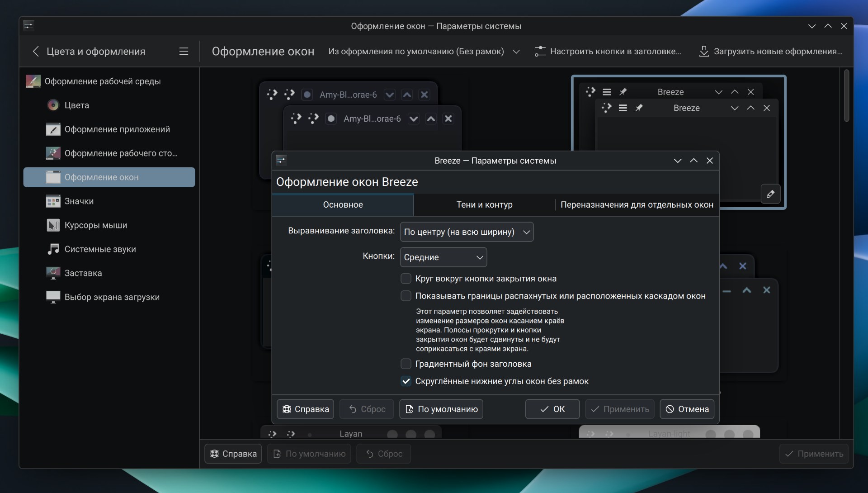868x493 pixels.
Task: Switch to Тени и контур tab
Action: (484, 205)
